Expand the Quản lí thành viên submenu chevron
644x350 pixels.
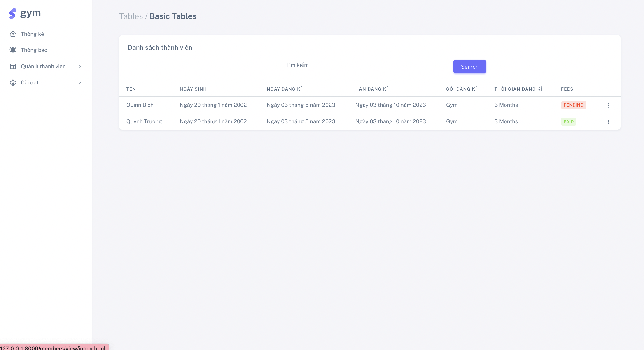point(79,66)
